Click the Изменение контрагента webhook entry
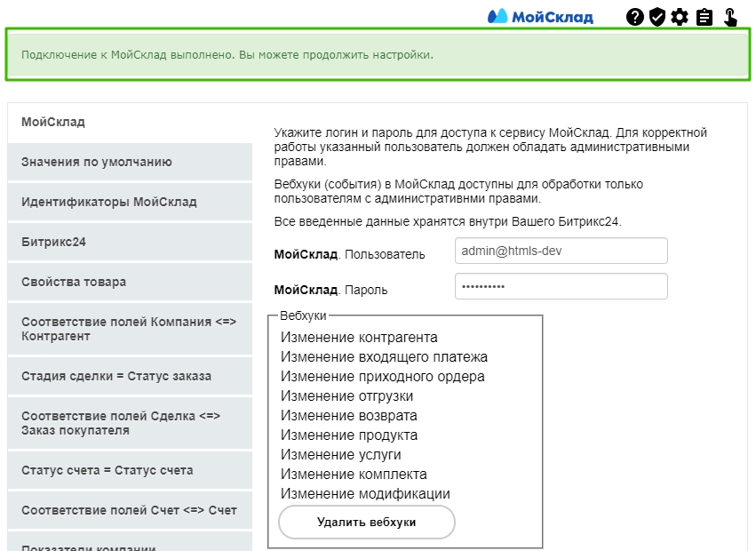 359,338
